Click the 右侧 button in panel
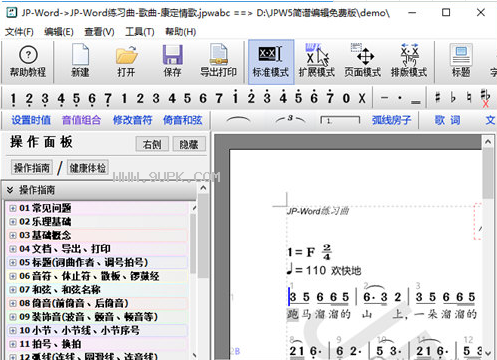The height and width of the screenshot is (360, 497). click(x=152, y=144)
